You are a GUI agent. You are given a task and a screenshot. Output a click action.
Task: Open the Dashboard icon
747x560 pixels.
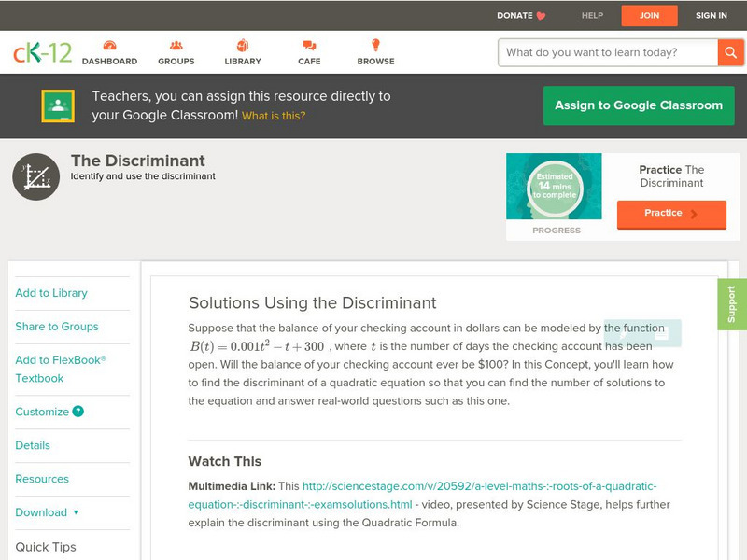click(x=109, y=46)
